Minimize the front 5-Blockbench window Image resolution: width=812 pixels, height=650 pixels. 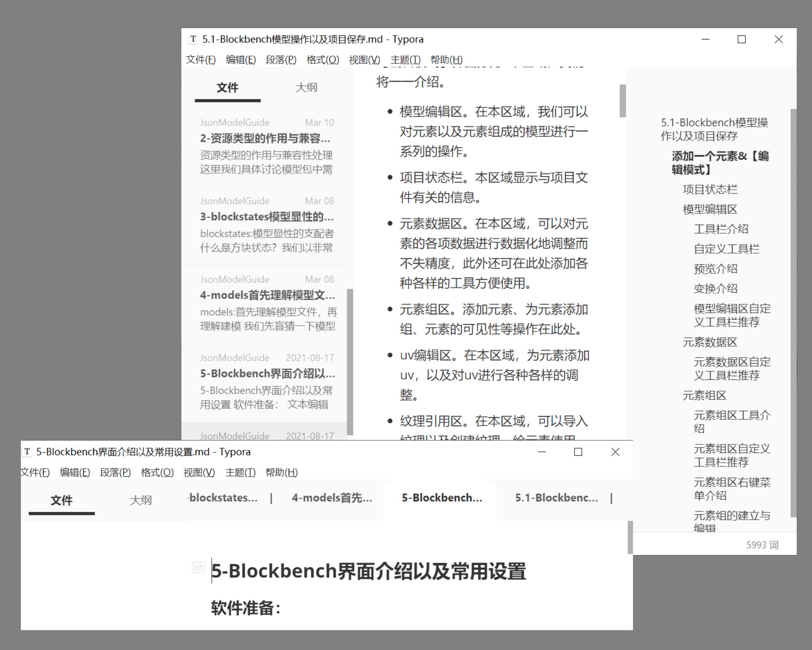click(x=542, y=452)
